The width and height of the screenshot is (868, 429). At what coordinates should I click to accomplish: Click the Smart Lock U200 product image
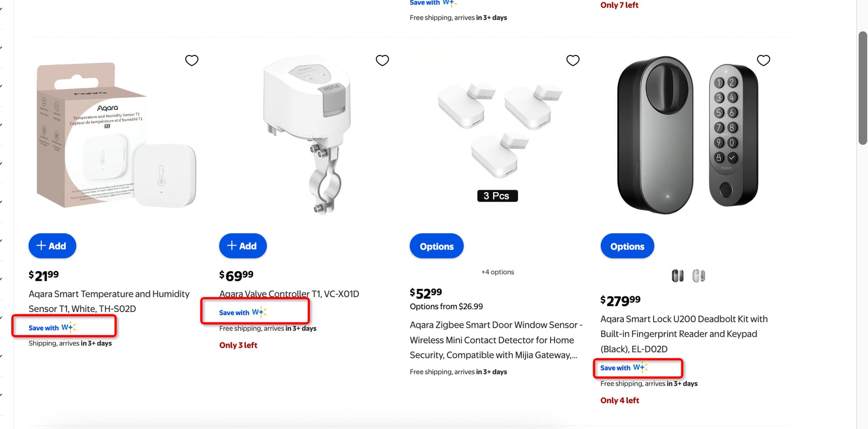point(687,136)
